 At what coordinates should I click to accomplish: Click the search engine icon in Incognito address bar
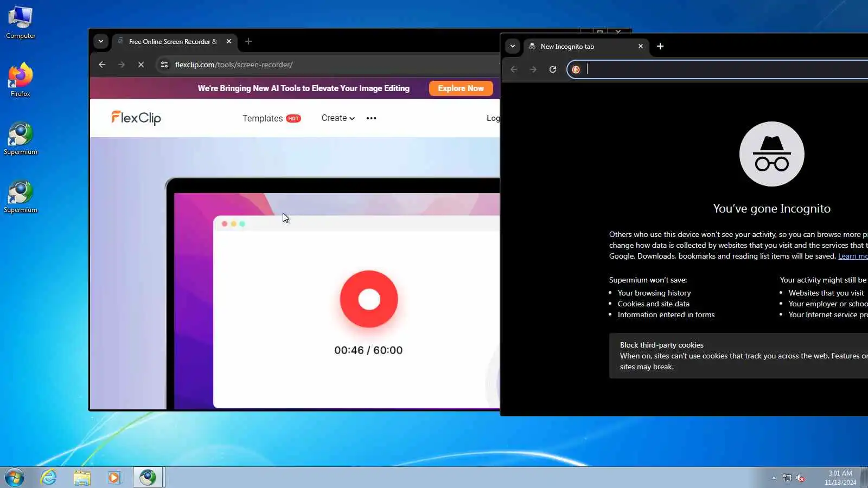[576, 69]
